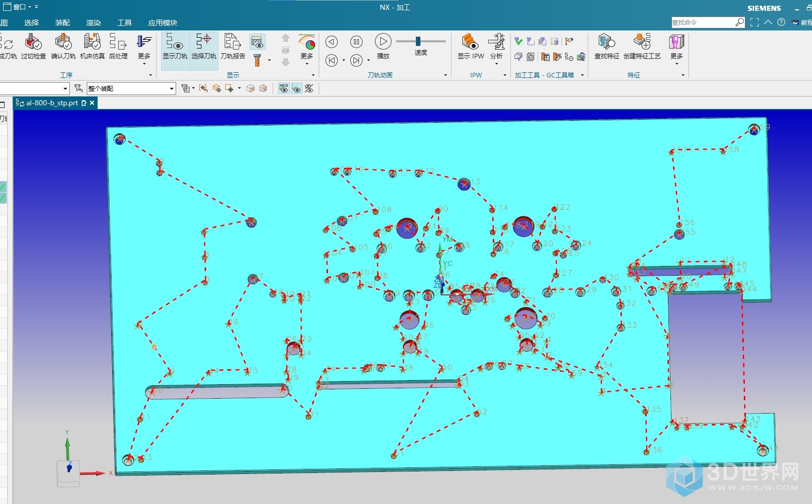Click the view triad orientation cube
The image size is (812, 504).
pos(68,472)
